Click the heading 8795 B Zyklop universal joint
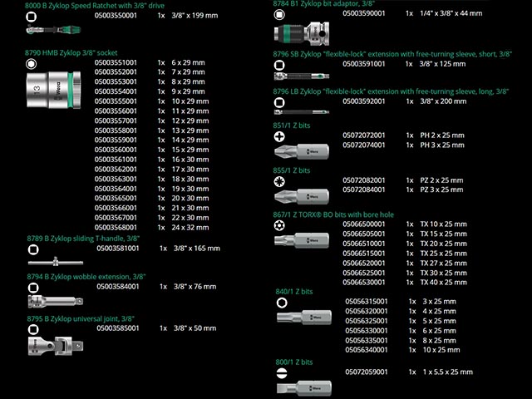Viewport: 532px width, 399px height. [81, 319]
